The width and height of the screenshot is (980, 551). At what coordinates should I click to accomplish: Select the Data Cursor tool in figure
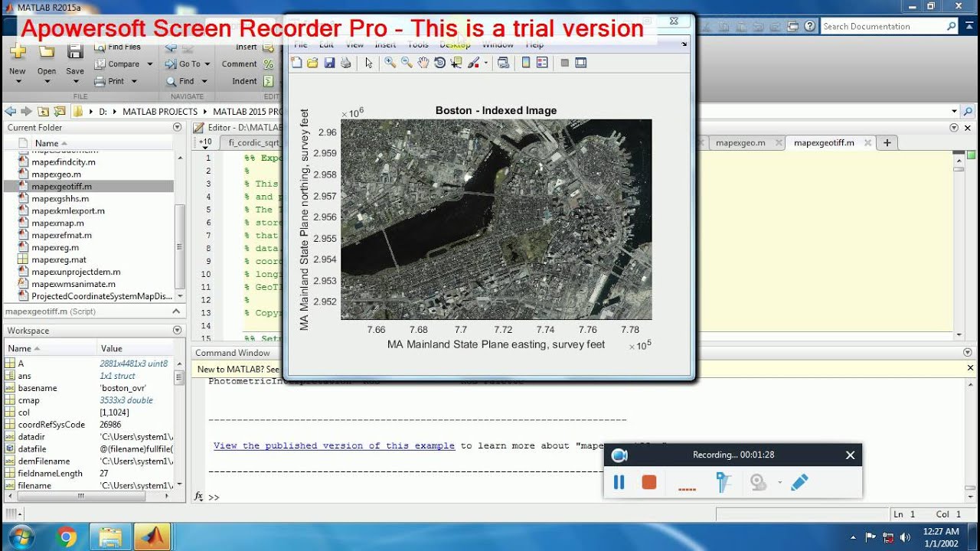[456, 63]
